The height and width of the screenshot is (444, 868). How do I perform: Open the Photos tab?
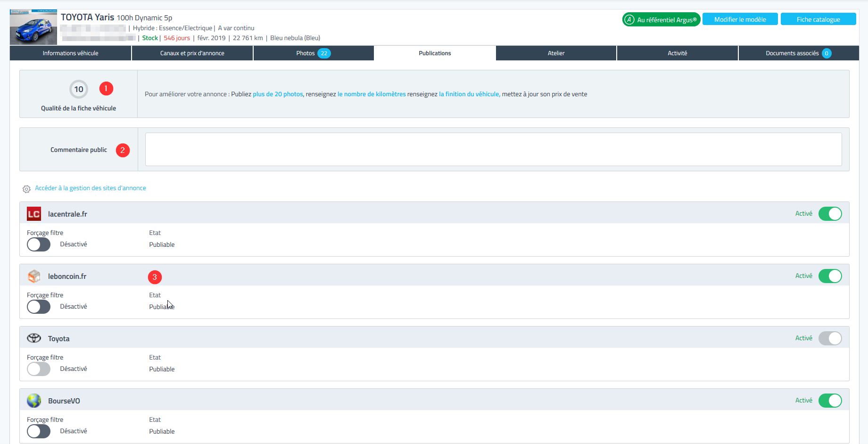pyautogui.click(x=314, y=53)
